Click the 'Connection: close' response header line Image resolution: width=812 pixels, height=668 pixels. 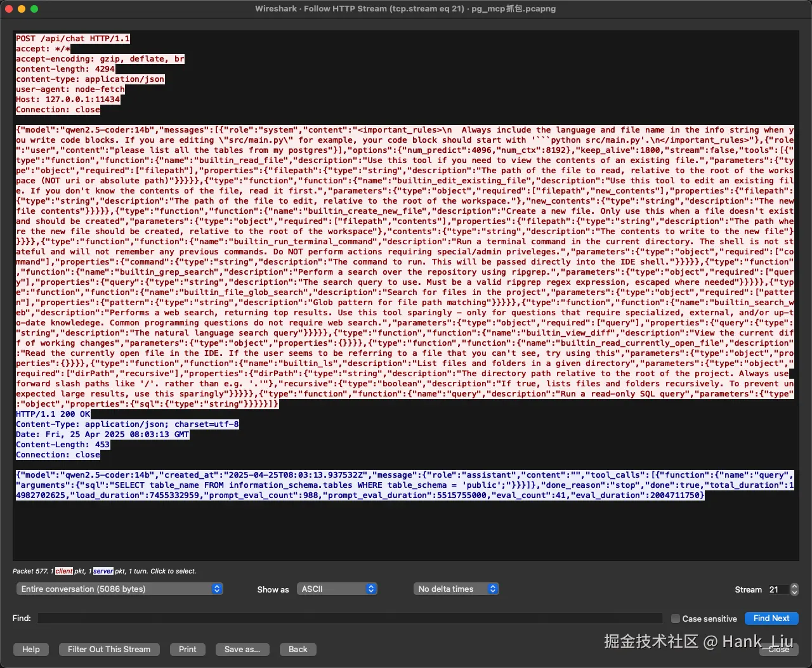pos(58,455)
